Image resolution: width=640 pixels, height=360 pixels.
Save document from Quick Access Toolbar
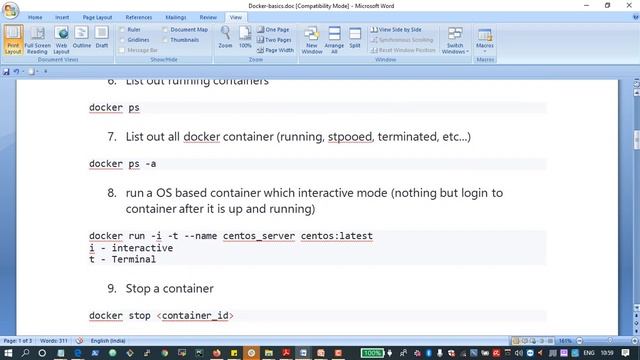pyautogui.click(x=6, y=72)
